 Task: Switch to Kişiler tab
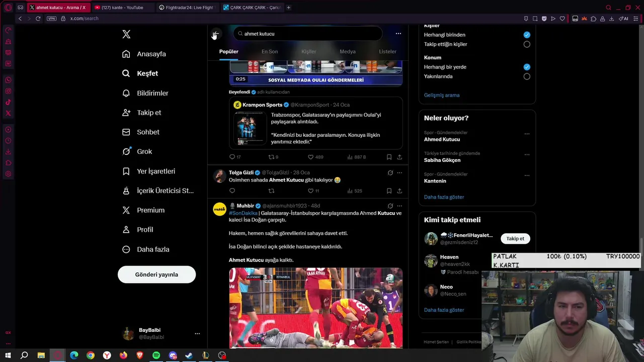pyautogui.click(x=308, y=51)
